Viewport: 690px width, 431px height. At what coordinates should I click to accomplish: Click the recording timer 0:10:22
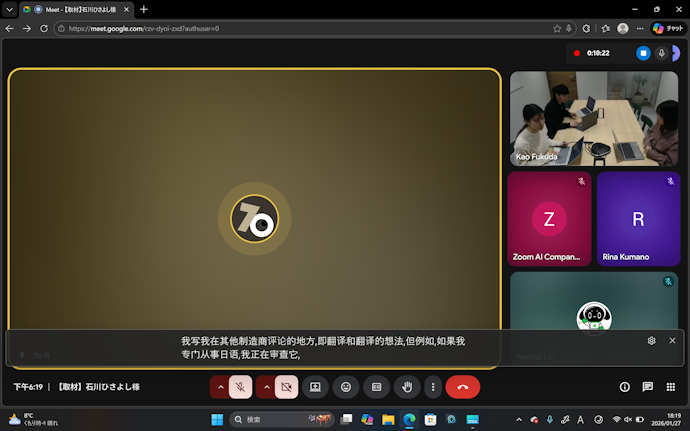click(598, 53)
